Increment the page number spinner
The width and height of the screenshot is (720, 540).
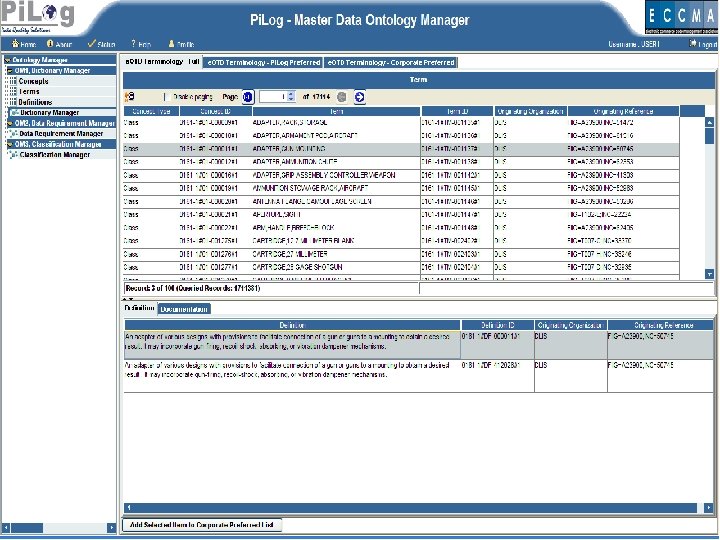(291, 94)
